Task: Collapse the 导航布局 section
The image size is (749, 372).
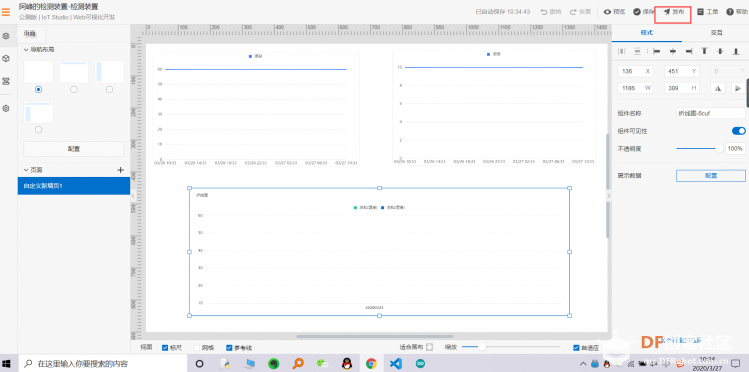Action: point(26,49)
